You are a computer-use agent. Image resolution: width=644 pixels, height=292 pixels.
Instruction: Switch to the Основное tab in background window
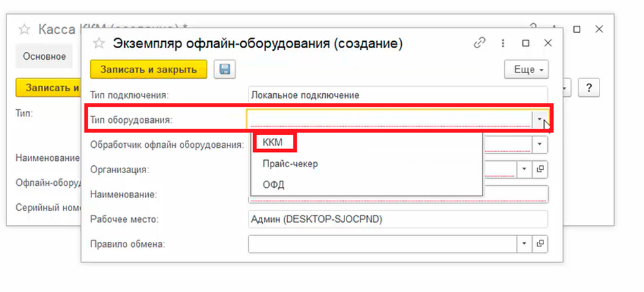point(44,57)
